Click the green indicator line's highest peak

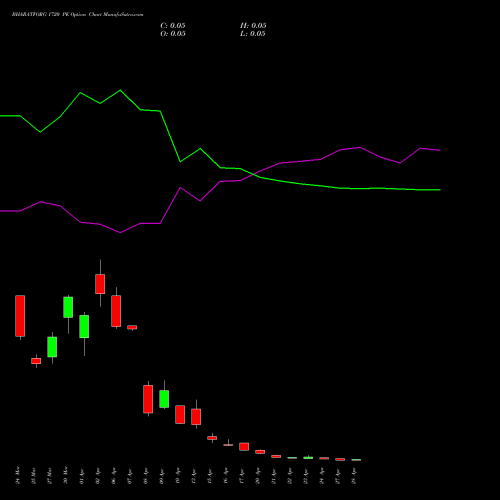120,90
